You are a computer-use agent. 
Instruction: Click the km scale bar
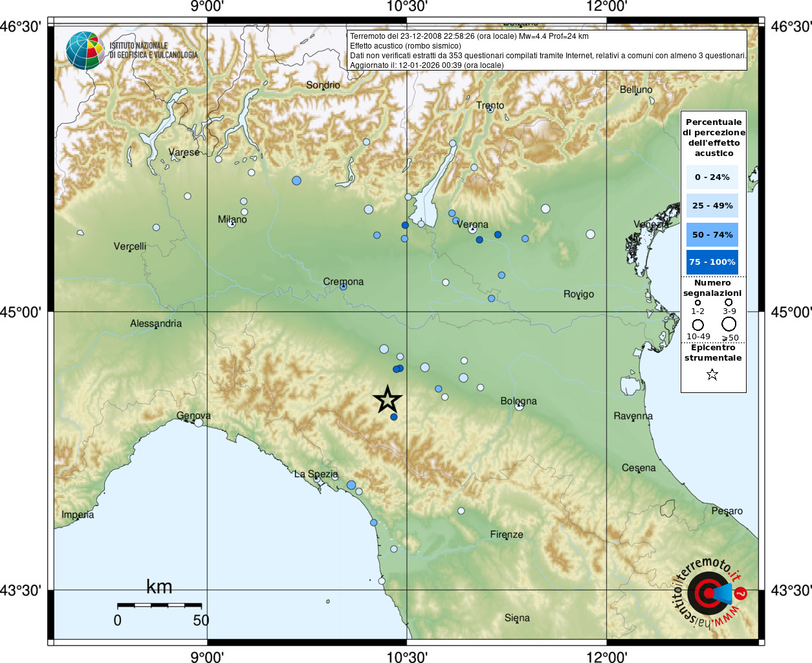pos(159,605)
